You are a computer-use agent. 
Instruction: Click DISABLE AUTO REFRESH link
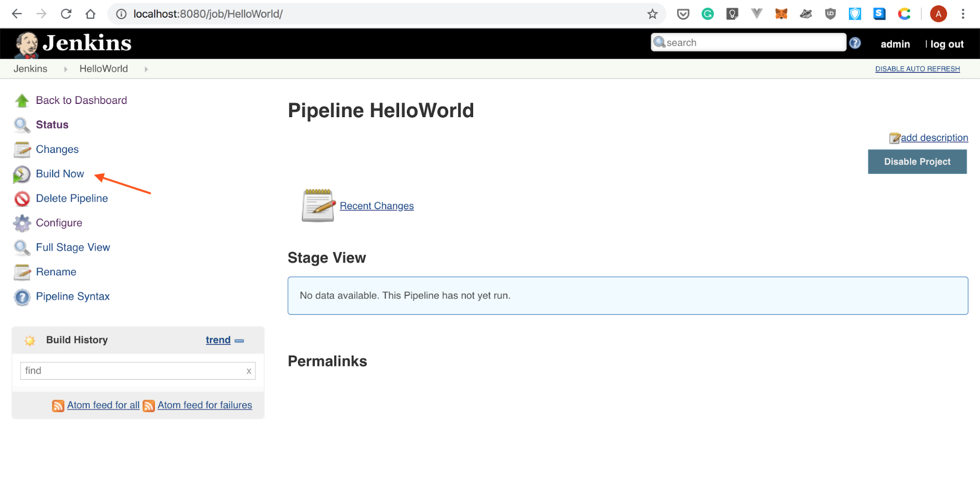(x=917, y=69)
